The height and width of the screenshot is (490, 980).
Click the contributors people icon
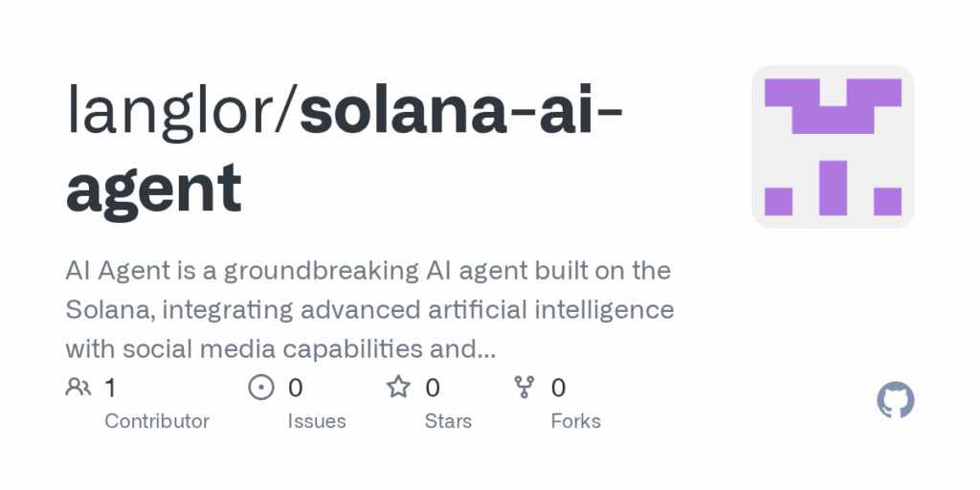78,387
